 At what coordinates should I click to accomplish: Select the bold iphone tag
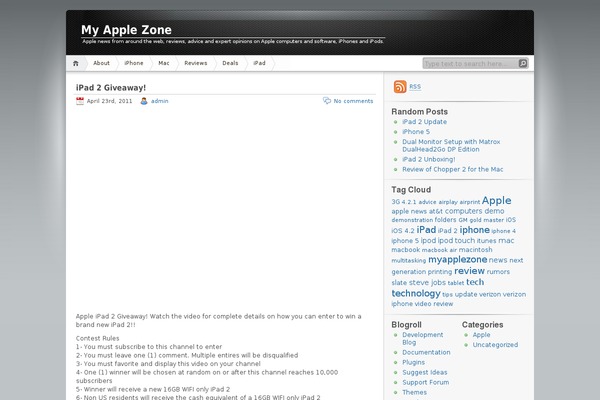(474, 230)
